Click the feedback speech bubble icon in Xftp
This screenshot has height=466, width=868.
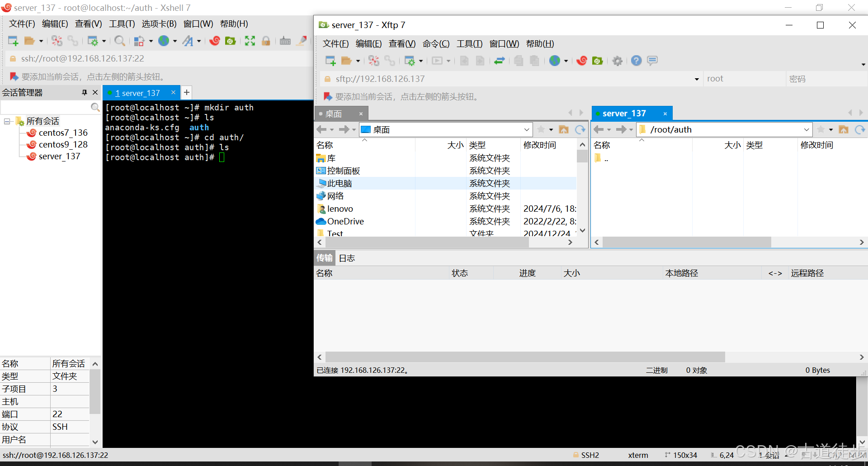(x=652, y=61)
